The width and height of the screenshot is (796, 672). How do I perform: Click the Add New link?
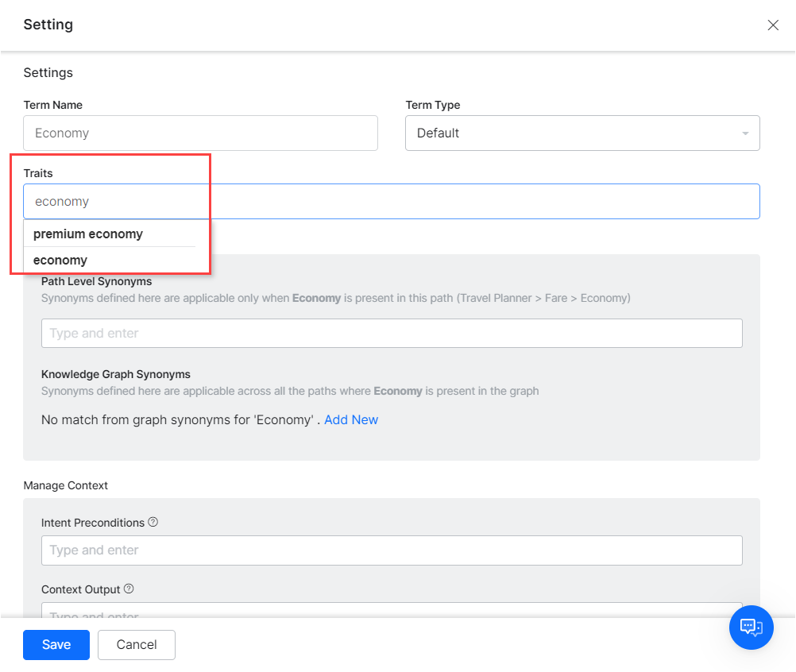(351, 419)
